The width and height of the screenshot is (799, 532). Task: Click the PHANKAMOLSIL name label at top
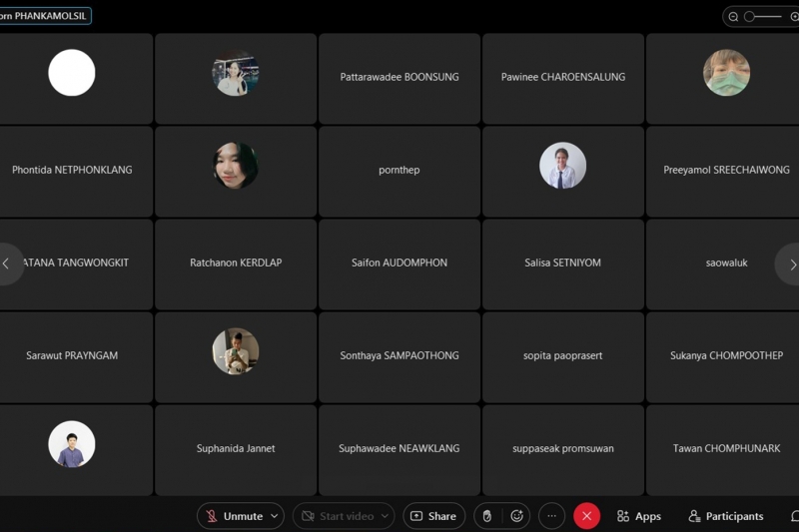[45, 16]
